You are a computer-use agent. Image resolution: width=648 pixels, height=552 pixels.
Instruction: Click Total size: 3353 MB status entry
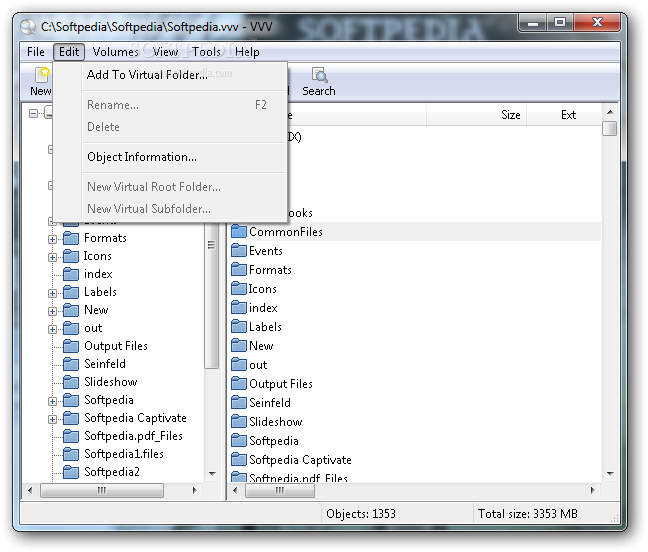pos(527,514)
